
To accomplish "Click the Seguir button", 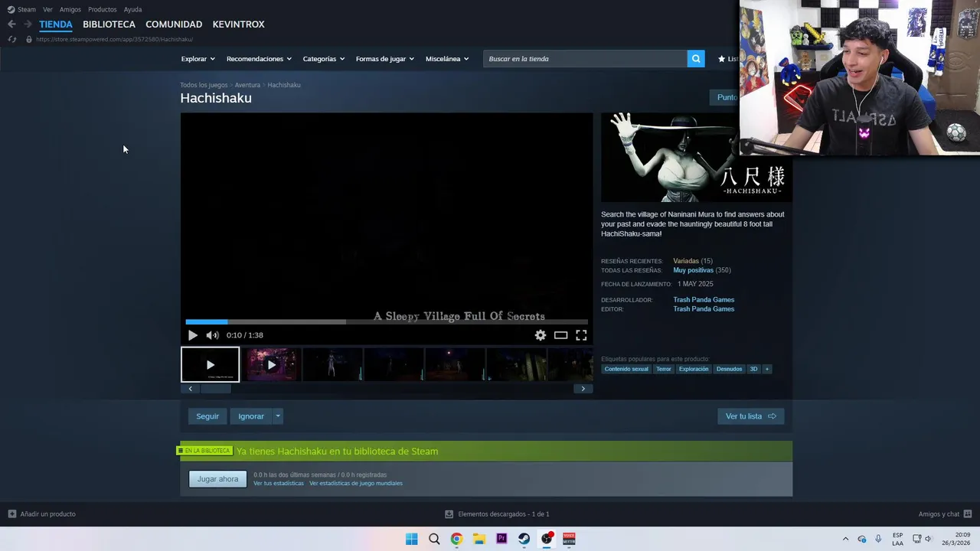I will [207, 416].
